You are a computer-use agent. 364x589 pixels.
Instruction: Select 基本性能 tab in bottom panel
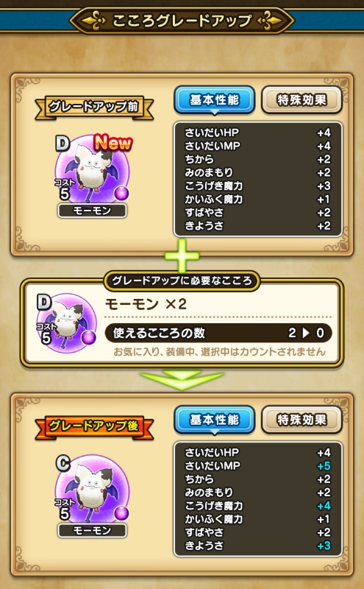(214, 420)
